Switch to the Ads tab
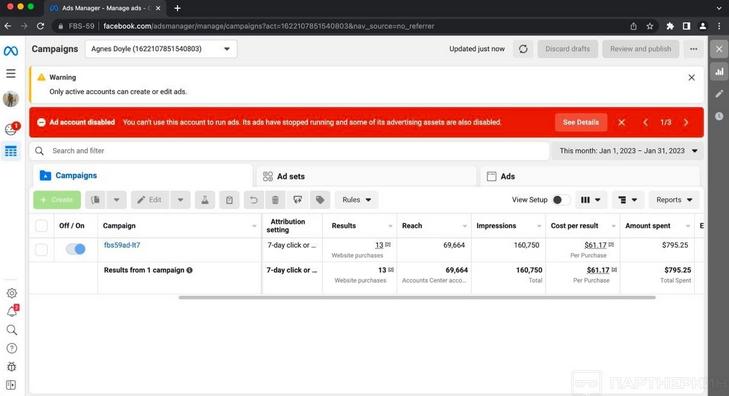This screenshot has height=396, width=729. click(590, 176)
